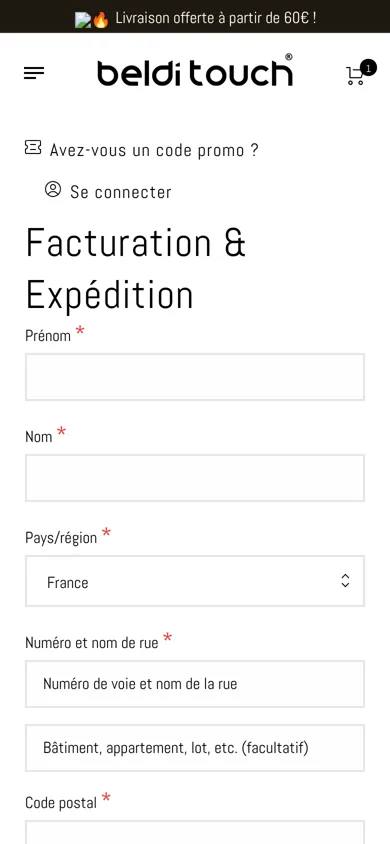
Task: Click the Numéro et nom de rue label
Action: [92, 643]
